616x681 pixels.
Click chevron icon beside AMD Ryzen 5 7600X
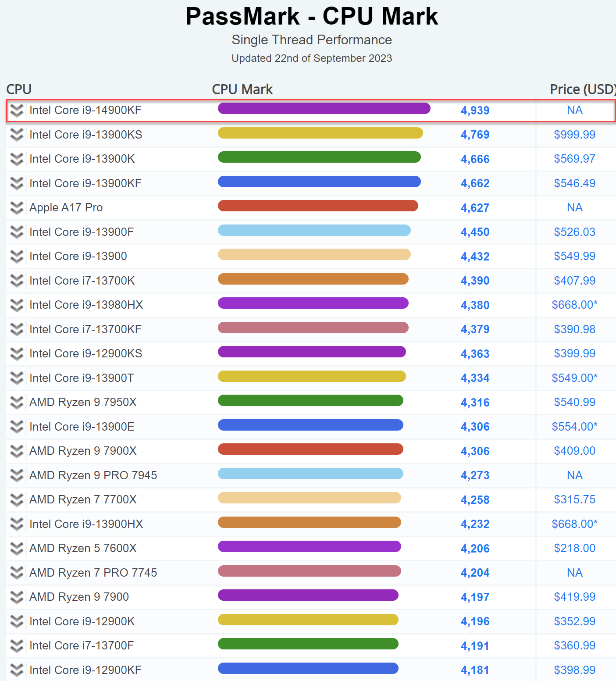17,549
